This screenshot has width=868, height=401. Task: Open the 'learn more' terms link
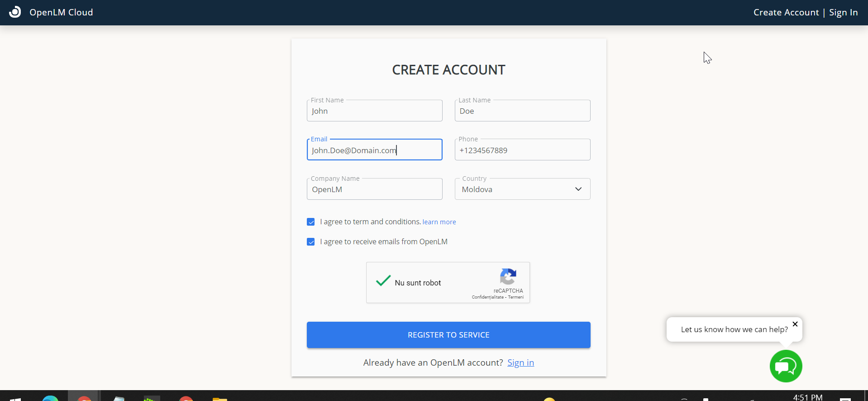coord(439,222)
